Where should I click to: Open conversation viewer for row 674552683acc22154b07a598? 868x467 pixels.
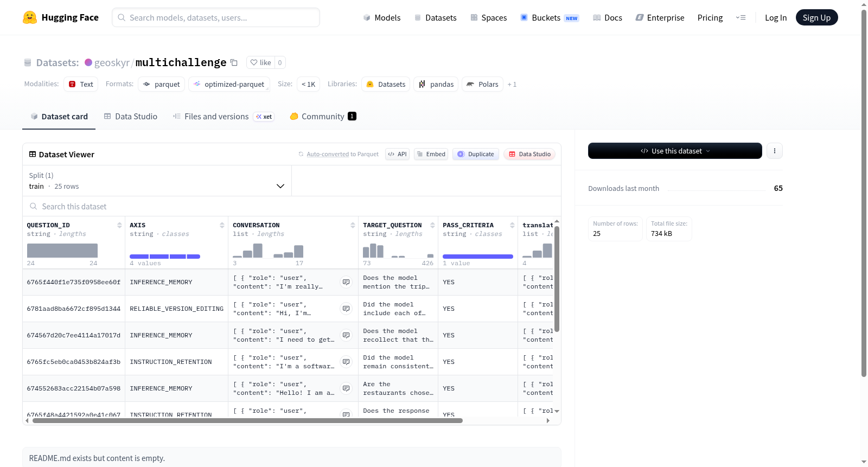(346, 388)
